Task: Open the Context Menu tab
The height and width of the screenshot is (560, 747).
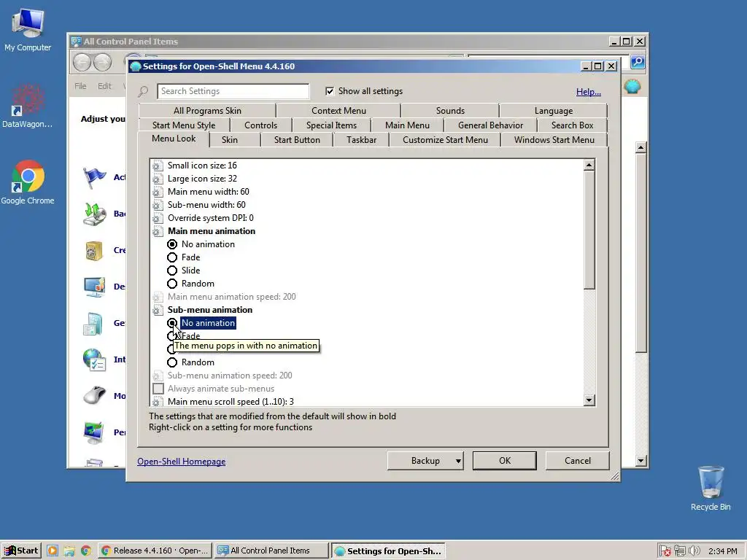Action: tap(338, 111)
